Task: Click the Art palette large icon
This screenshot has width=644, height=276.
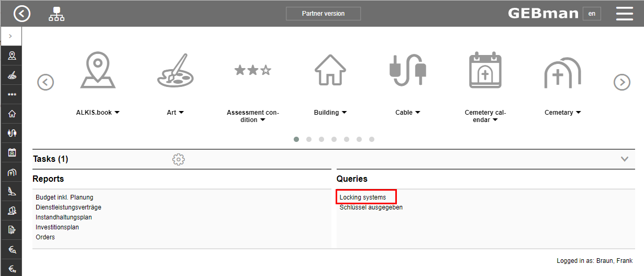Action: click(x=175, y=70)
